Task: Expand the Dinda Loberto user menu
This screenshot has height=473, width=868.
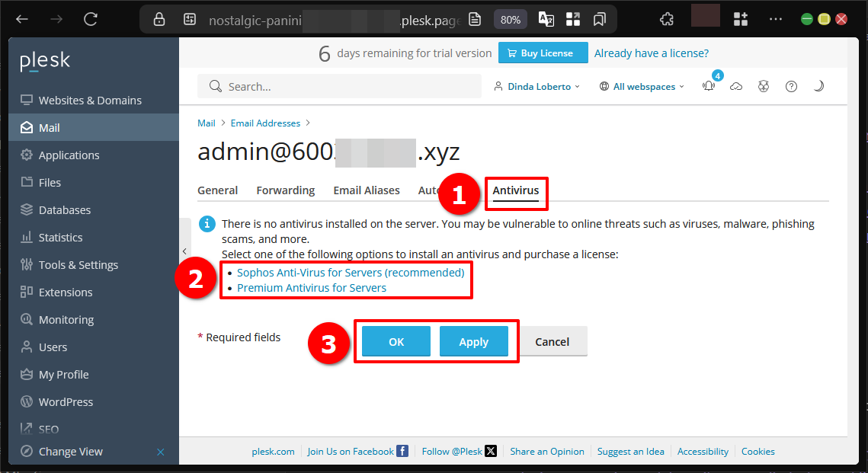Action: tap(536, 87)
